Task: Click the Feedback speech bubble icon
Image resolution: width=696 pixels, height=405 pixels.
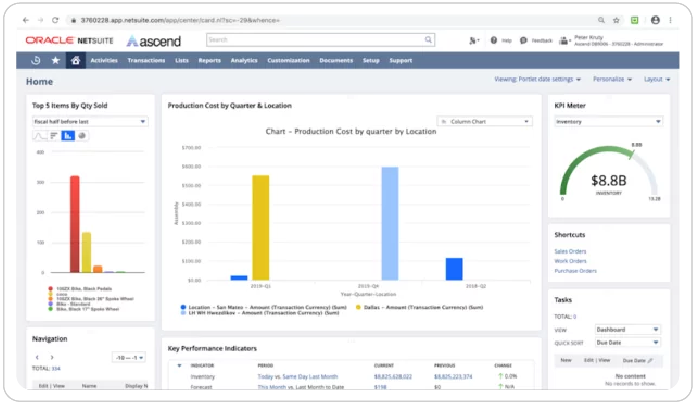Action: [x=524, y=40]
